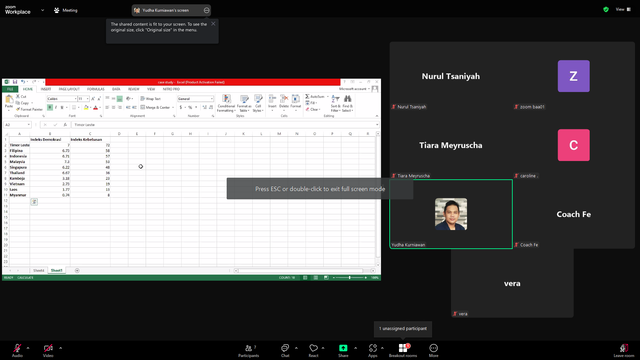Open Sort & Filter menu
Image resolution: width=640 pixels, height=360 pixels.
click(x=335, y=103)
